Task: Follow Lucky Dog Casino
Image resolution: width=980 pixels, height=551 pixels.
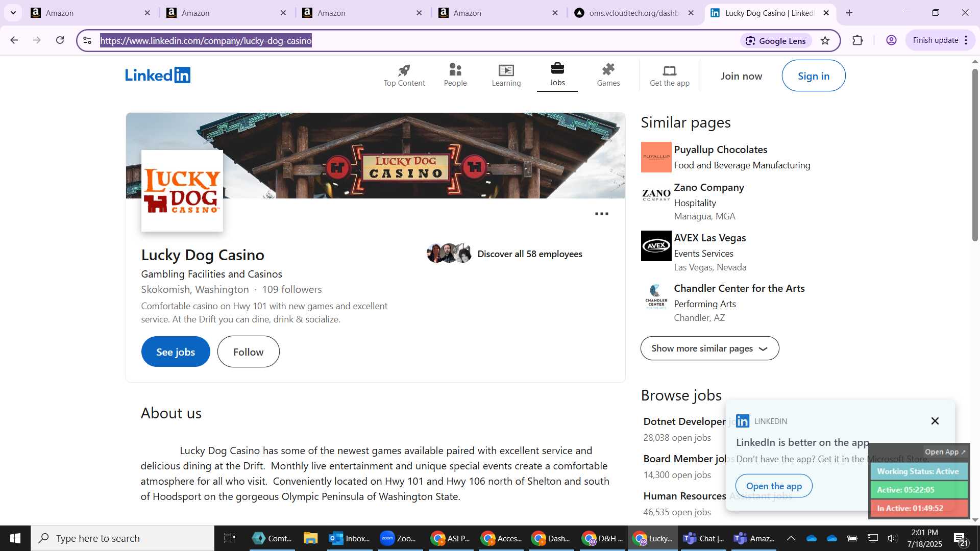Action: (249, 352)
